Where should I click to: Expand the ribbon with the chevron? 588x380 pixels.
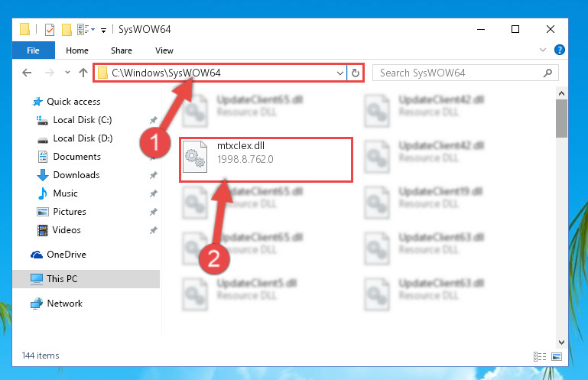(542, 50)
